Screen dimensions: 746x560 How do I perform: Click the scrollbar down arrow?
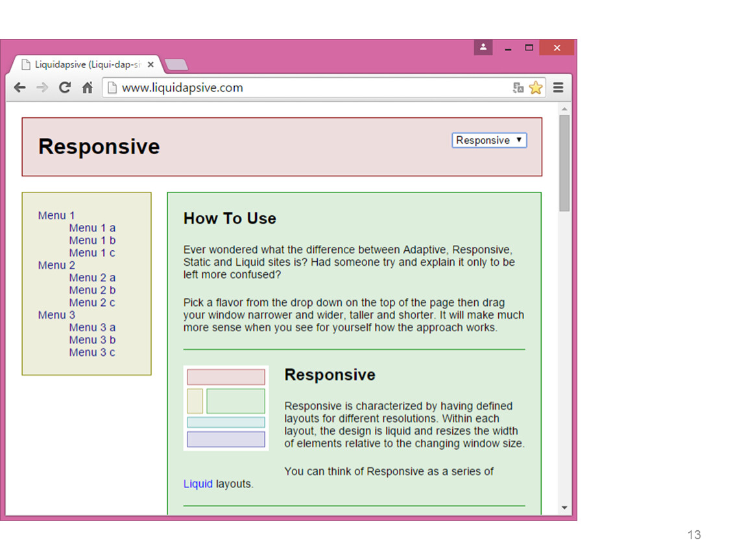(564, 507)
